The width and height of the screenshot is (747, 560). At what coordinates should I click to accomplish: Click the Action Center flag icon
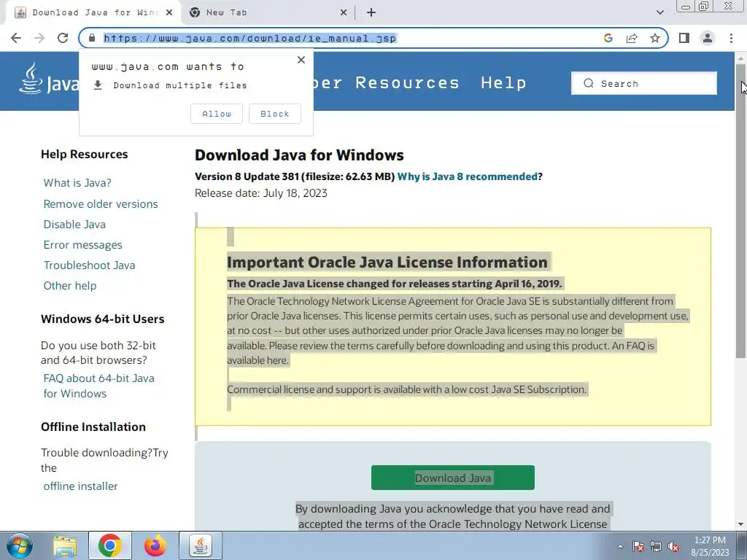pyautogui.click(x=638, y=547)
